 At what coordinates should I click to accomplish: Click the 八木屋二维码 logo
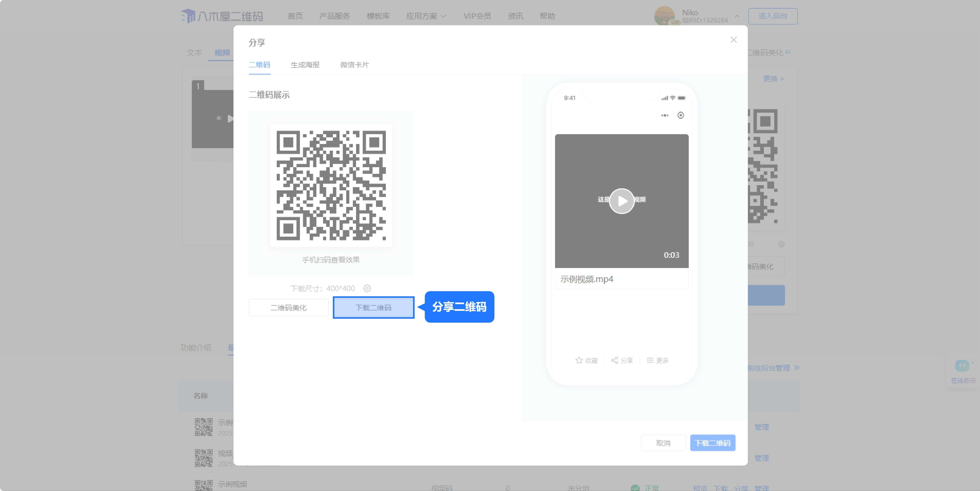tap(222, 16)
